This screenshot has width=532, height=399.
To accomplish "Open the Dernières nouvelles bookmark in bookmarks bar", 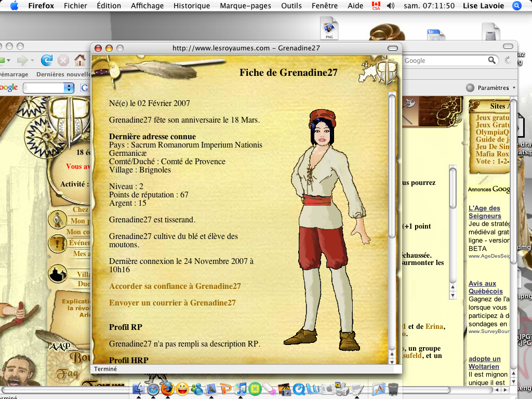I will pyautogui.click(x=63, y=74).
